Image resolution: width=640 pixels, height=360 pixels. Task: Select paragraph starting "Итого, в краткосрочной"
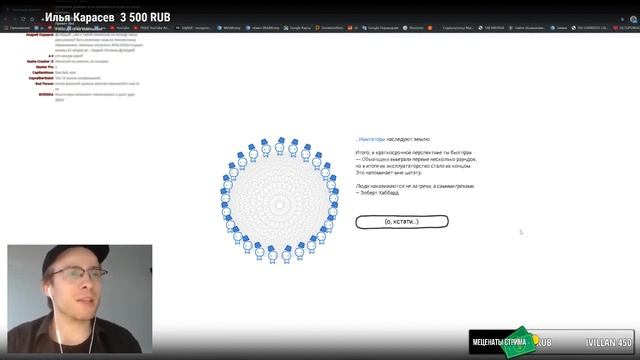tap(416, 162)
